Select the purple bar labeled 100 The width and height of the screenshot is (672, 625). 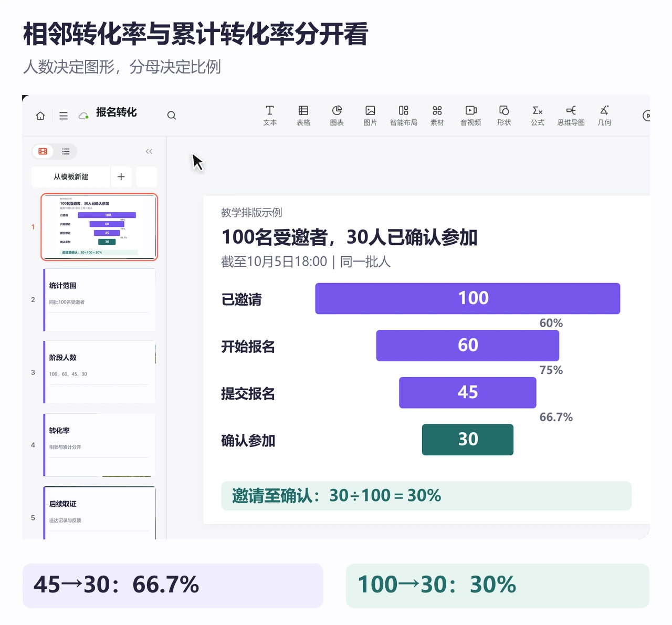tap(467, 298)
